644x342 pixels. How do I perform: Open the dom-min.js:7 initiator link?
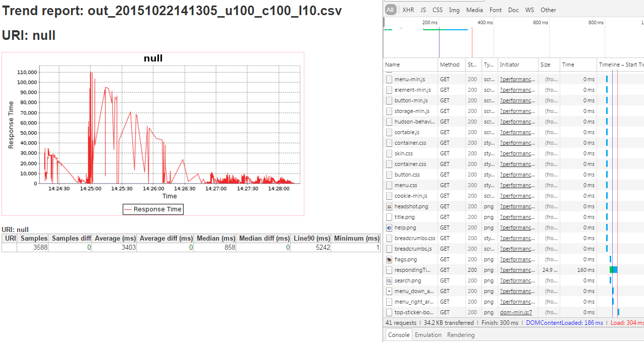tap(516, 312)
